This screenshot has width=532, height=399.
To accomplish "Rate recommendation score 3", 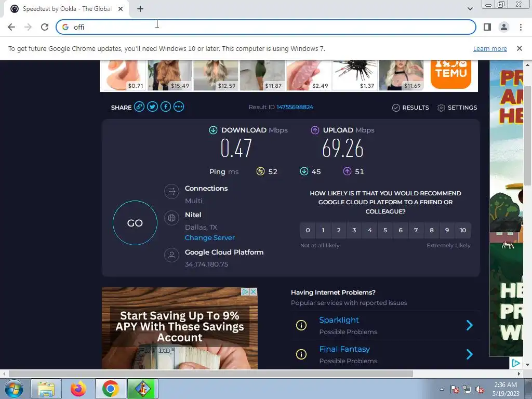I will point(354,230).
